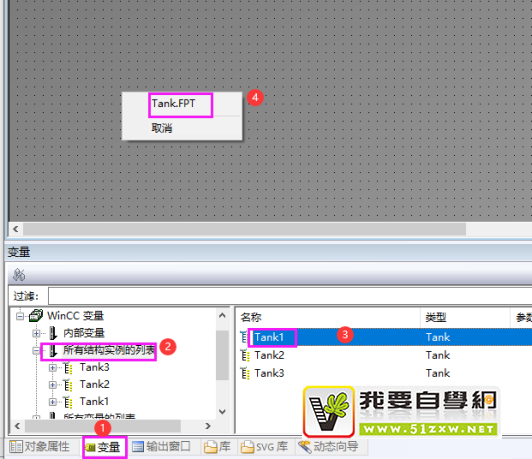The height and width of the screenshot is (459, 532).
Task: Click inside the 过滤 filter input field
Action: point(290,296)
